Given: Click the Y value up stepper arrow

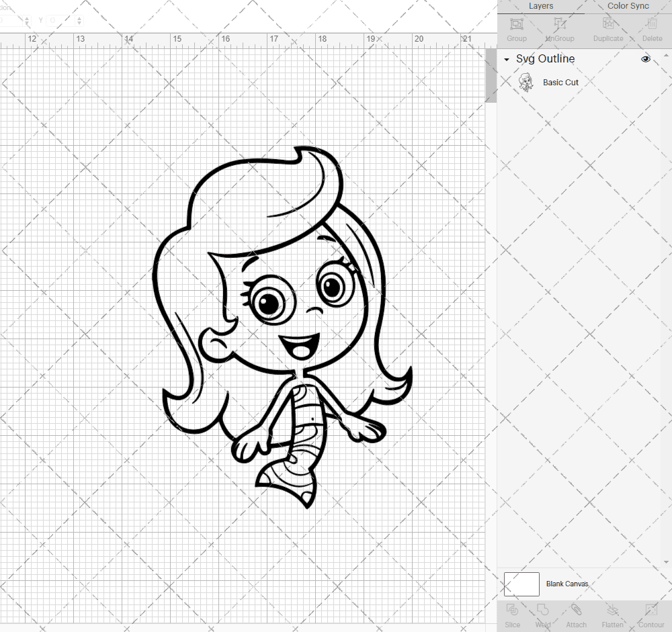Looking at the screenshot, I should 79,18.
